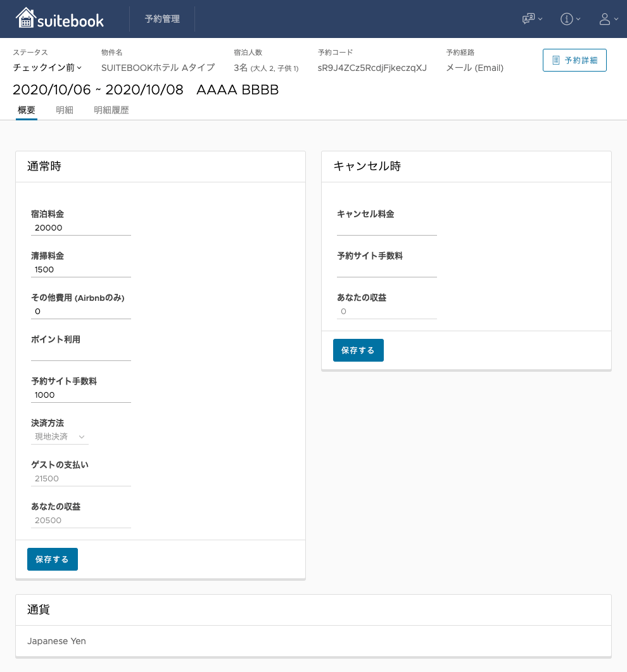The image size is (627, 672).
Task: Open the language translation icon menu
Action: pyautogui.click(x=532, y=19)
